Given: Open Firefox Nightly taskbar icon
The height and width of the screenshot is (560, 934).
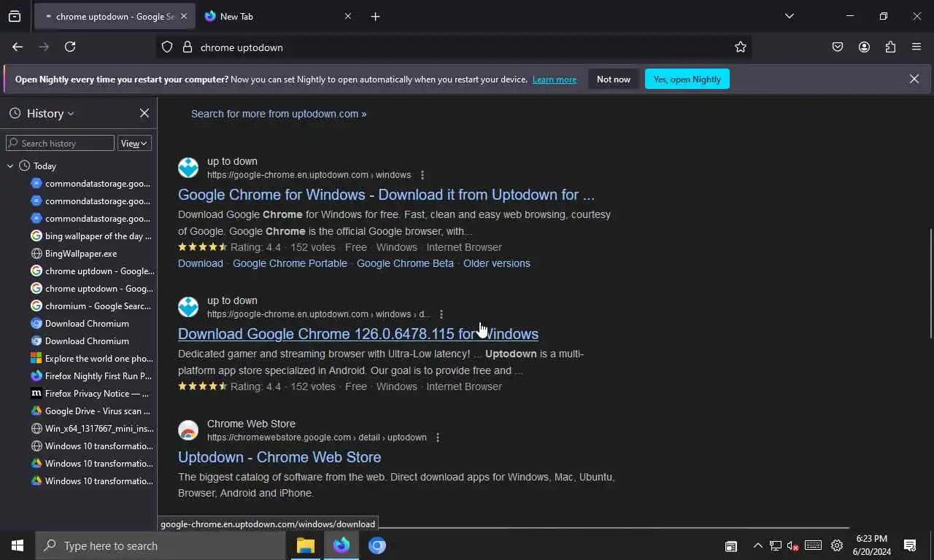Looking at the screenshot, I should [x=341, y=545].
